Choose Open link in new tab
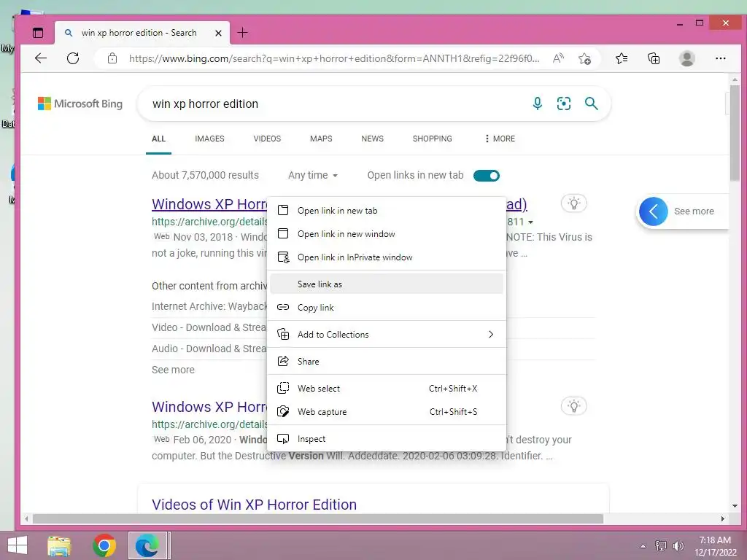The height and width of the screenshot is (560, 747). coord(387,211)
